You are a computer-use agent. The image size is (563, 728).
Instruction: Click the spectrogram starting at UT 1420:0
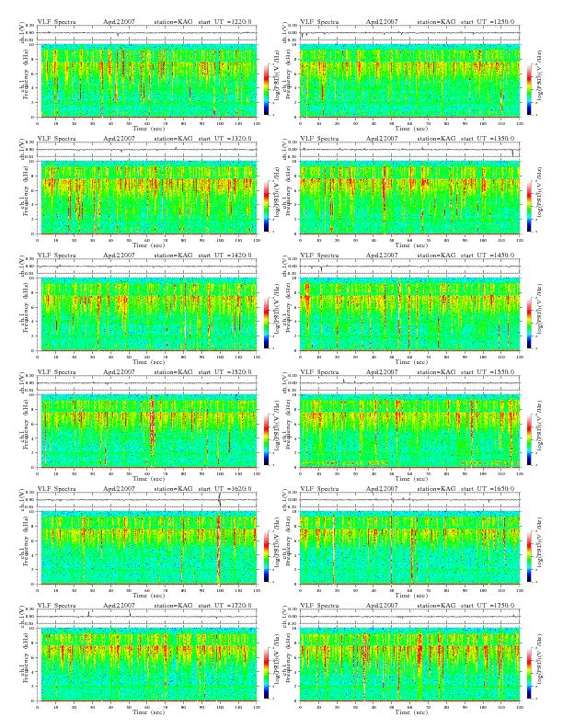[x=147, y=314]
